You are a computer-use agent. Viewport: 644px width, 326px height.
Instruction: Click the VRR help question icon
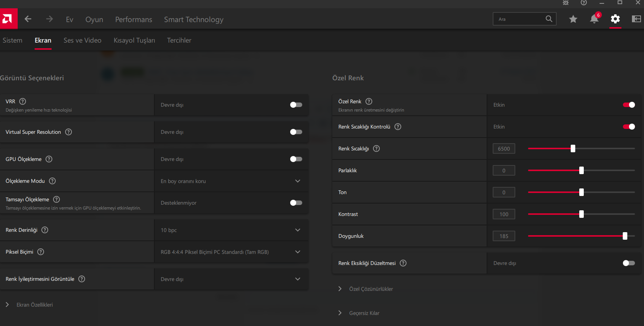point(23,101)
